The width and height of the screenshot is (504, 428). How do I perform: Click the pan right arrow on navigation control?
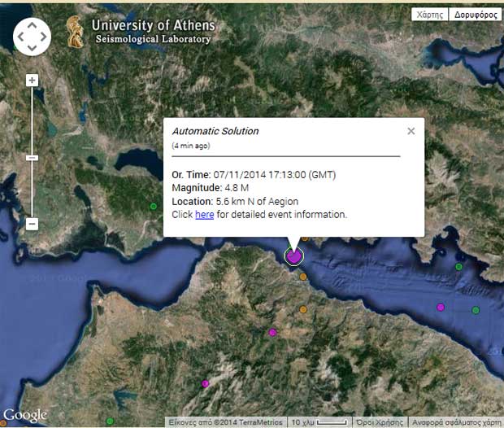[43, 36]
